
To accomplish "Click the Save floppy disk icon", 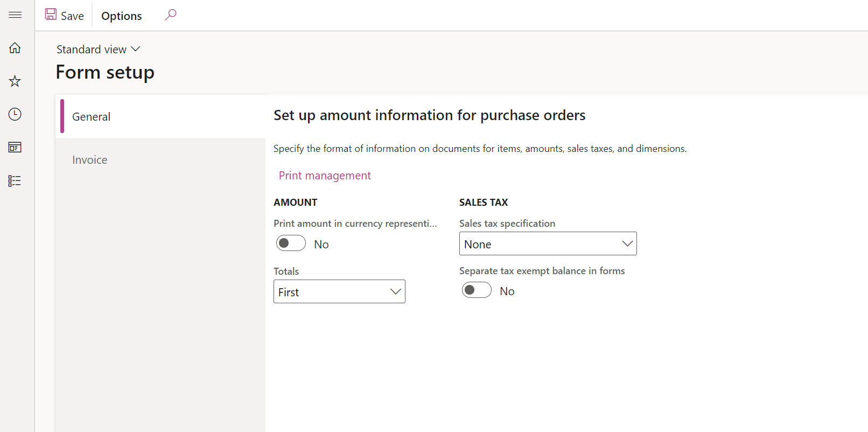I will point(51,15).
